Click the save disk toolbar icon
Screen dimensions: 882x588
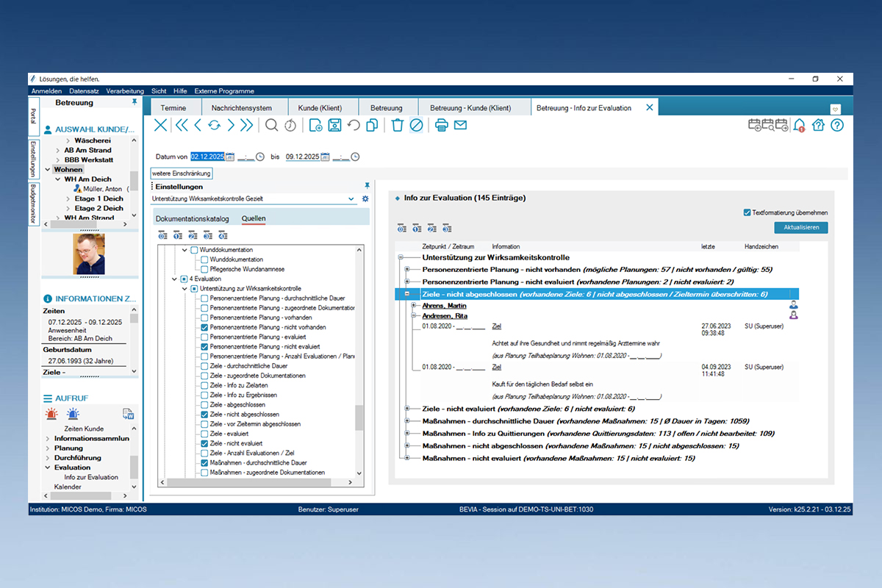pyautogui.click(x=334, y=125)
